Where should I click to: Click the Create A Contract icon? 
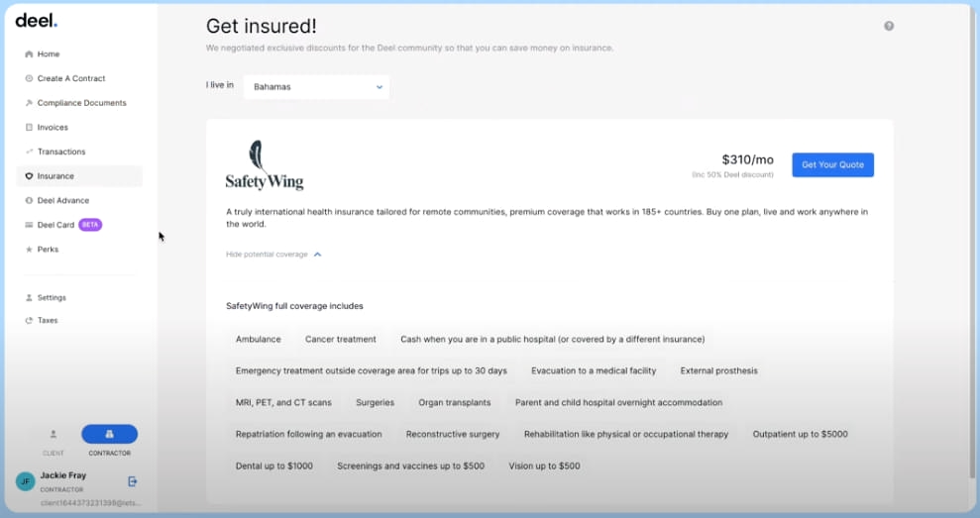pyautogui.click(x=29, y=78)
